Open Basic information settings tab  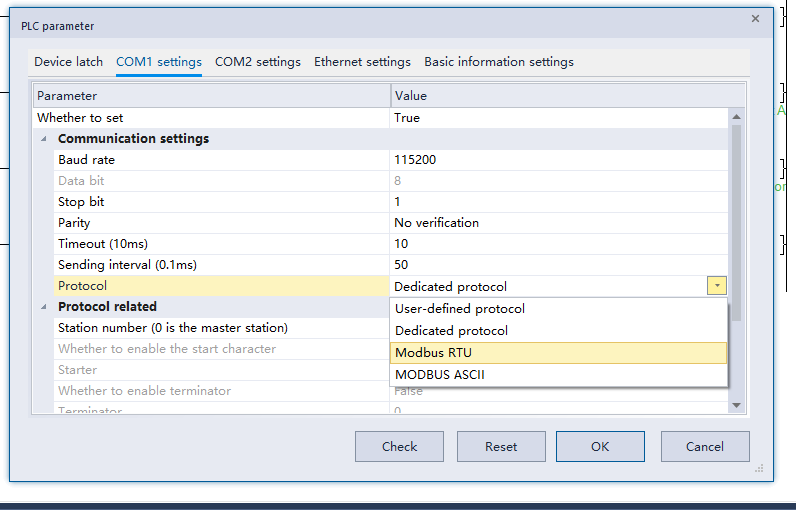tap(498, 62)
